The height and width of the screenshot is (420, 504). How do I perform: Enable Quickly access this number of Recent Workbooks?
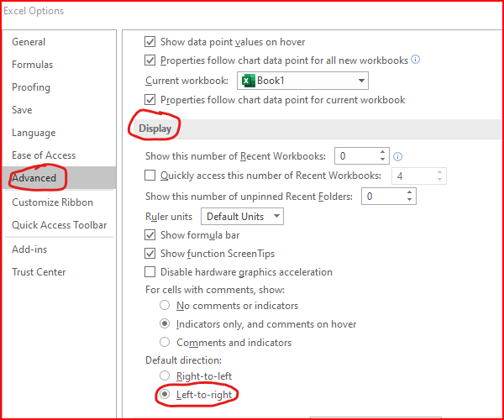(x=150, y=176)
